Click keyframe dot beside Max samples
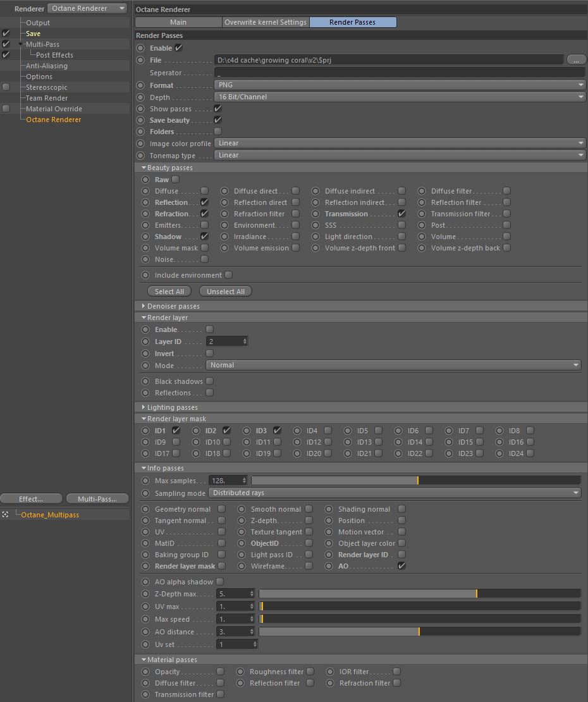588x702 pixels. (145, 481)
